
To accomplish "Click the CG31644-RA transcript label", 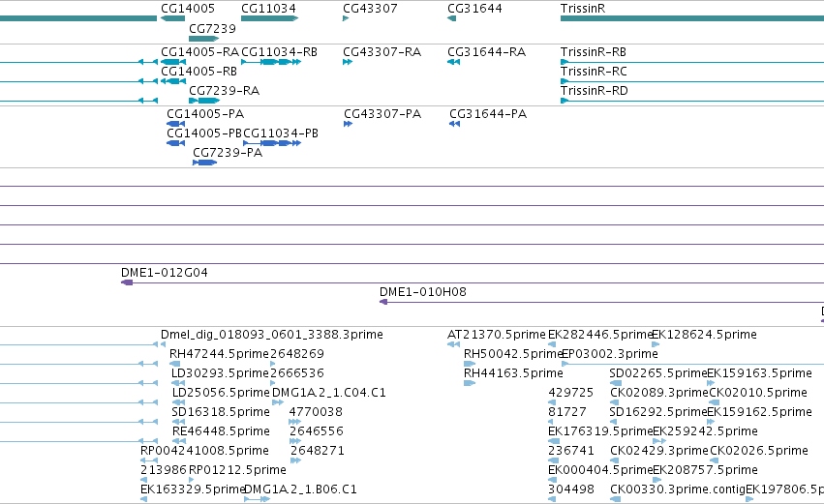I will click(x=487, y=52).
